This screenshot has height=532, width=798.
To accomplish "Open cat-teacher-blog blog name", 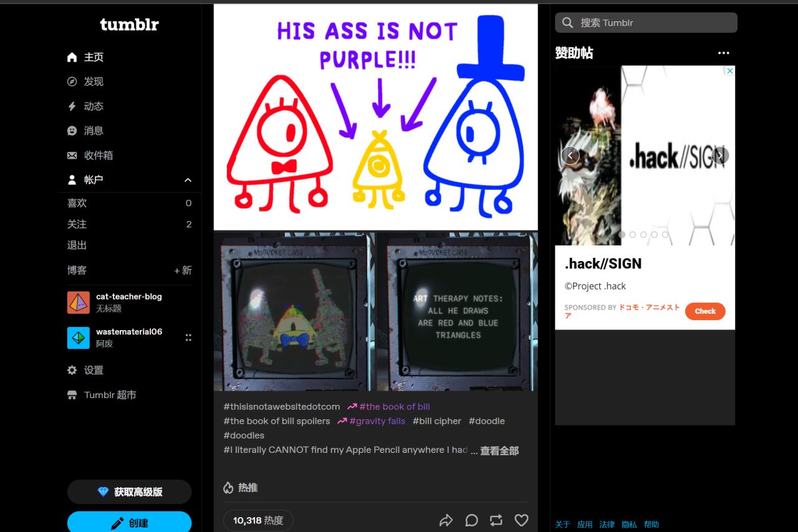I will click(129, 297).
